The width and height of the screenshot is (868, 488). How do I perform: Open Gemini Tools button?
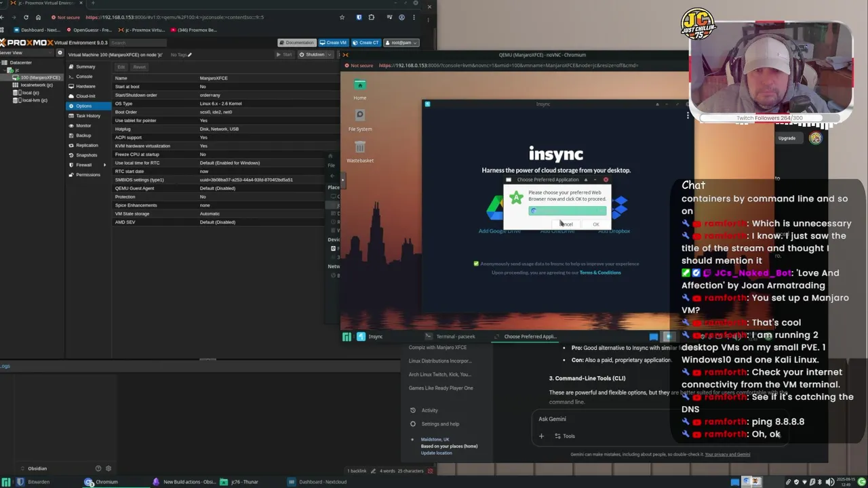(564, 436)
